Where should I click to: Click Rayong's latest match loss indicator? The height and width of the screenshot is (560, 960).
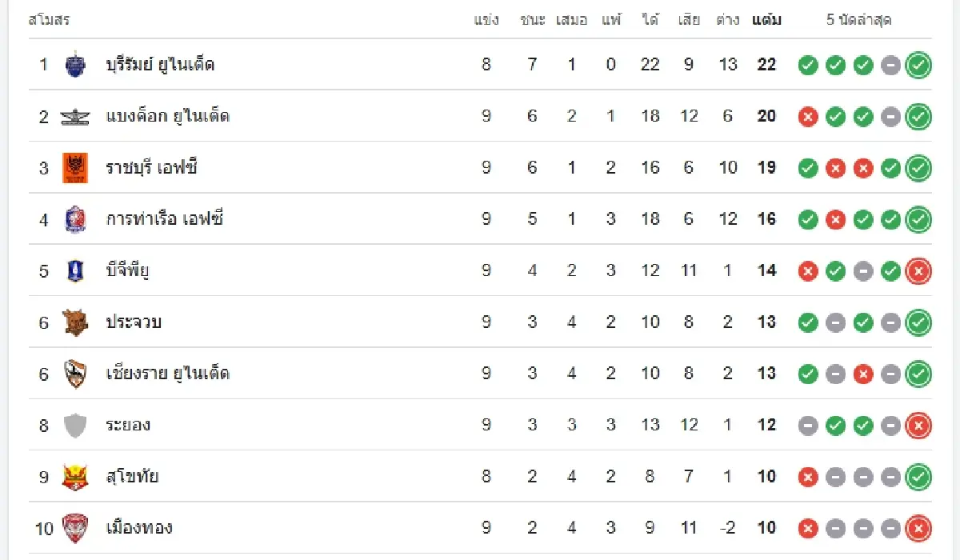(918, 426)
